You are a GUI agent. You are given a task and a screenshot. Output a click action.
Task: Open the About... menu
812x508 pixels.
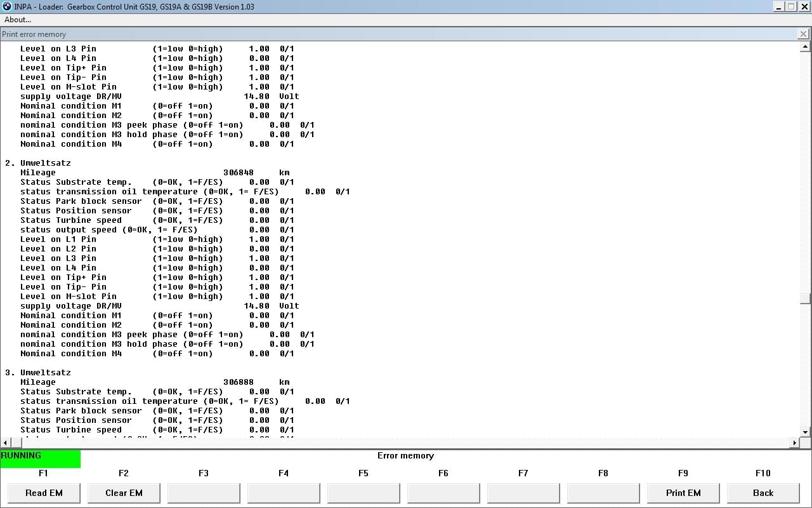coord(18,20)
